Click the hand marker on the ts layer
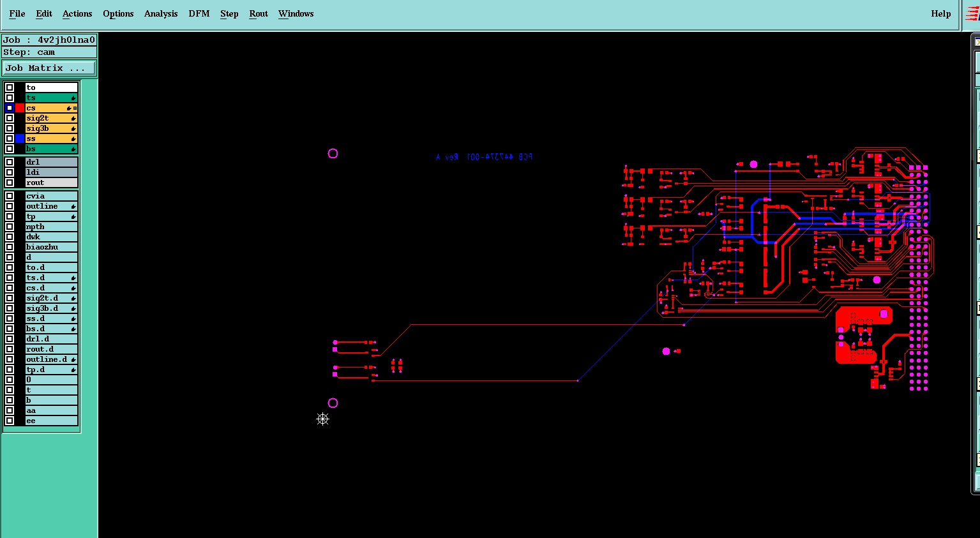Screen dimensions: 980x538 pyautogui.click(x=73, y=98)
